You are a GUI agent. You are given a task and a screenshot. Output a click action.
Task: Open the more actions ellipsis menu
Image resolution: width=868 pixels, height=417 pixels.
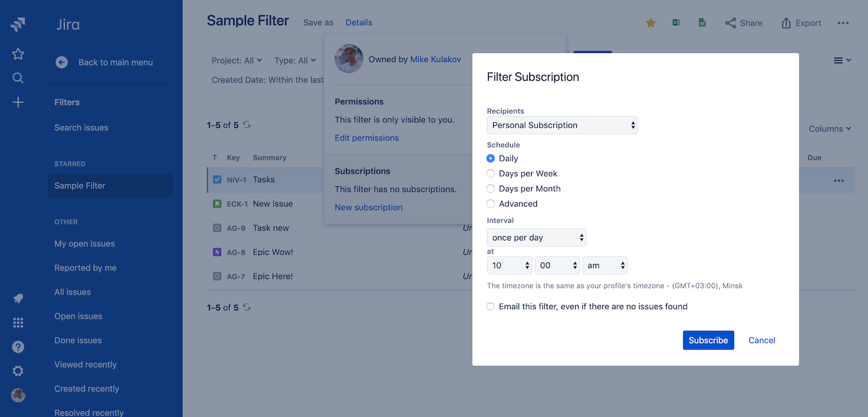tap(843, 22)
